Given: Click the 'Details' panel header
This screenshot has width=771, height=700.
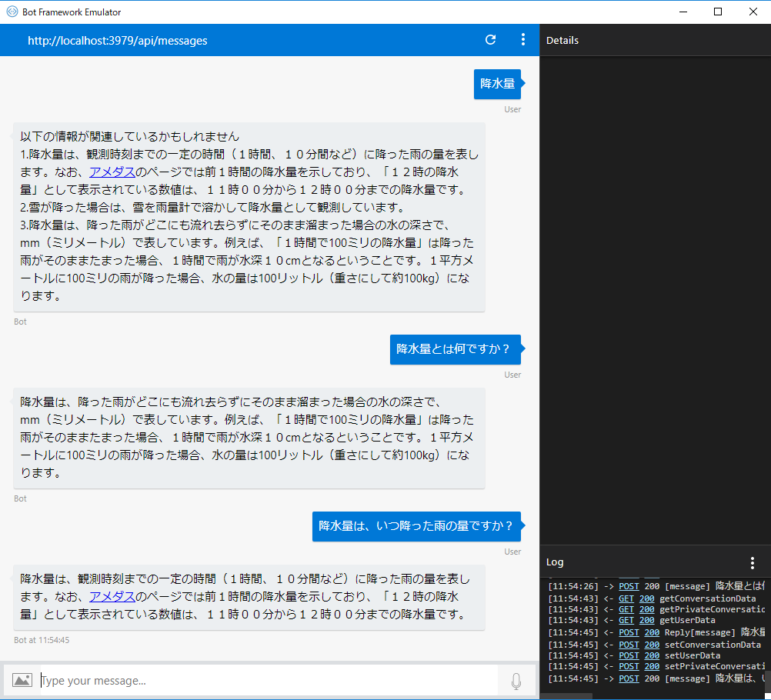Looking at the screenshot, I should (x=562, y=40).
